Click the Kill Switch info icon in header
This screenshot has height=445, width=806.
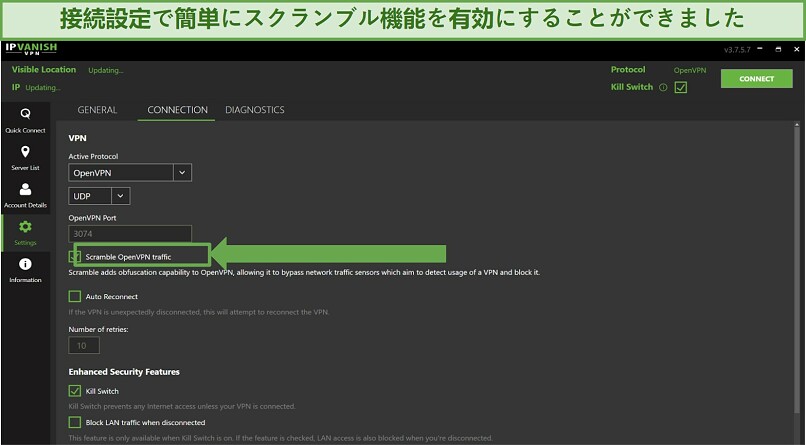click(663, 87)
